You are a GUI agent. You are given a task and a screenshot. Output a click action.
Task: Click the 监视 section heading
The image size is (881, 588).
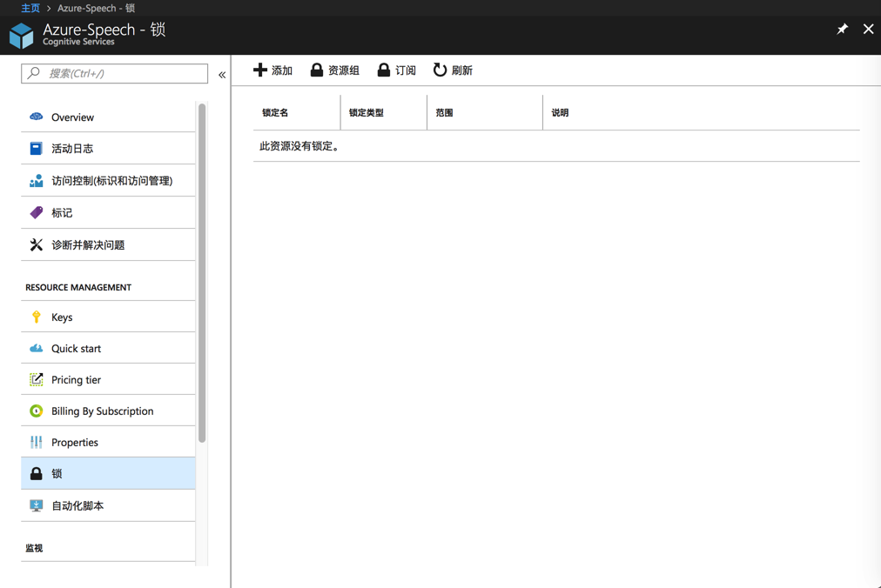tap(34, 548)
